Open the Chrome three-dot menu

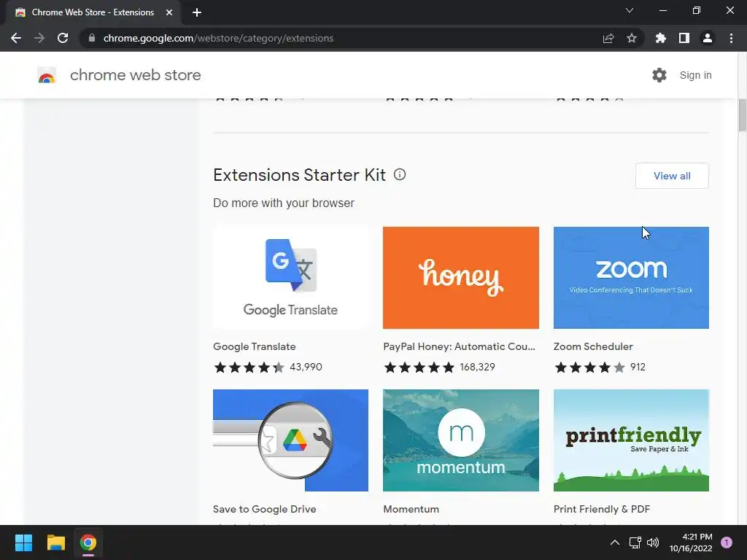click(731, 38)
